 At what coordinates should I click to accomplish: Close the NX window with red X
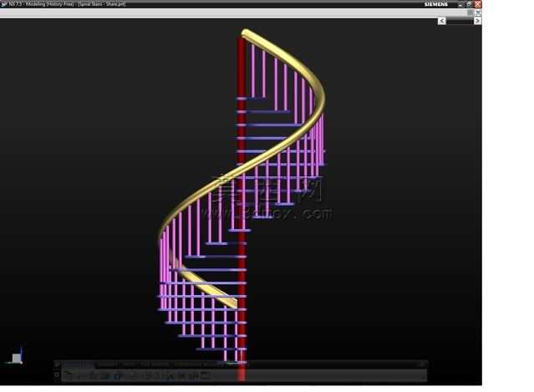click(478, 4)
